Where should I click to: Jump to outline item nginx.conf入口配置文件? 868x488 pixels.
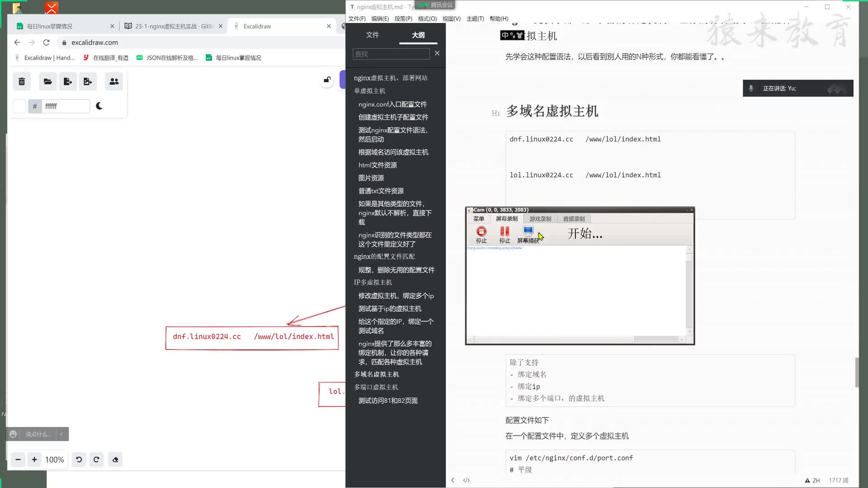392,104
